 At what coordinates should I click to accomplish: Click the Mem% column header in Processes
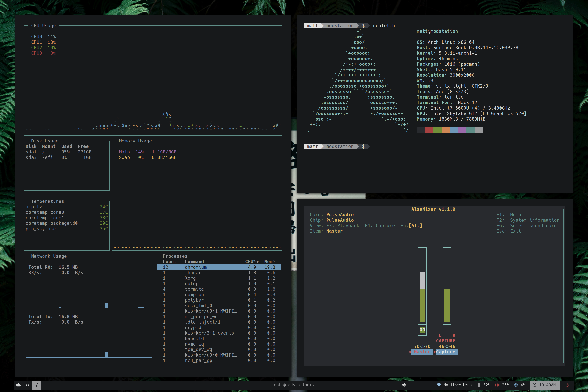click(x=270, y=262)
